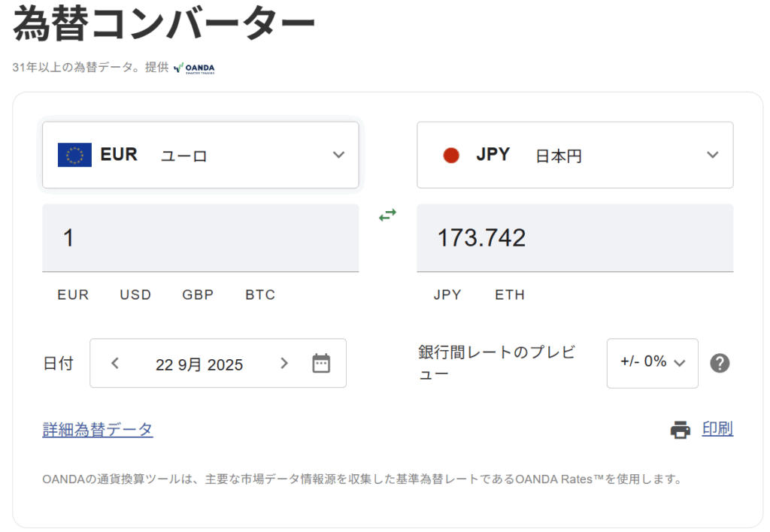This screenshot has height=532, width=770.
Task: Click the OANDA logo
Action: 194,68
